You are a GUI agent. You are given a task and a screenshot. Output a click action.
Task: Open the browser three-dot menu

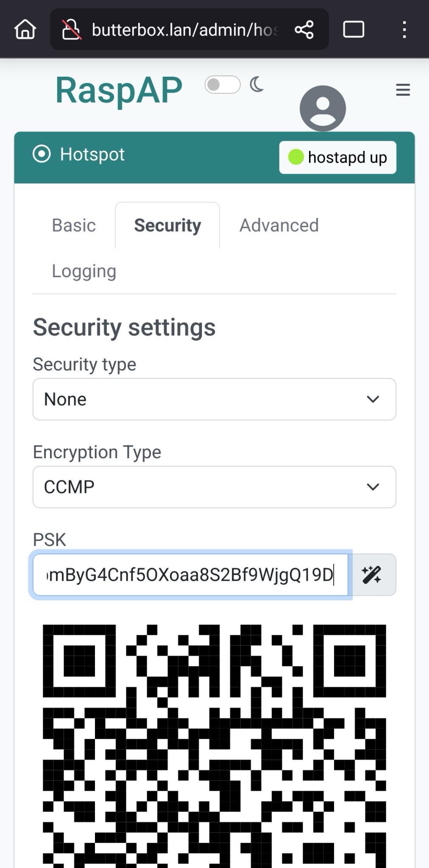[x=404, y=30]
